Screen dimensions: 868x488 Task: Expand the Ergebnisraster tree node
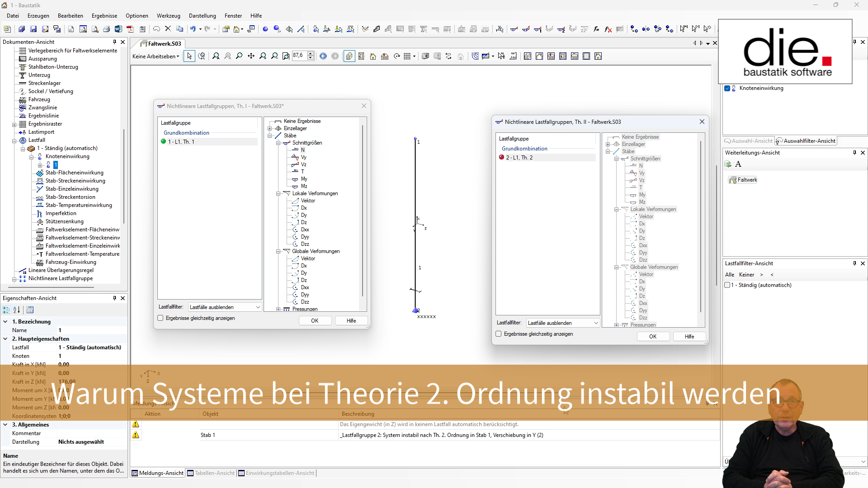coord(14,124)
